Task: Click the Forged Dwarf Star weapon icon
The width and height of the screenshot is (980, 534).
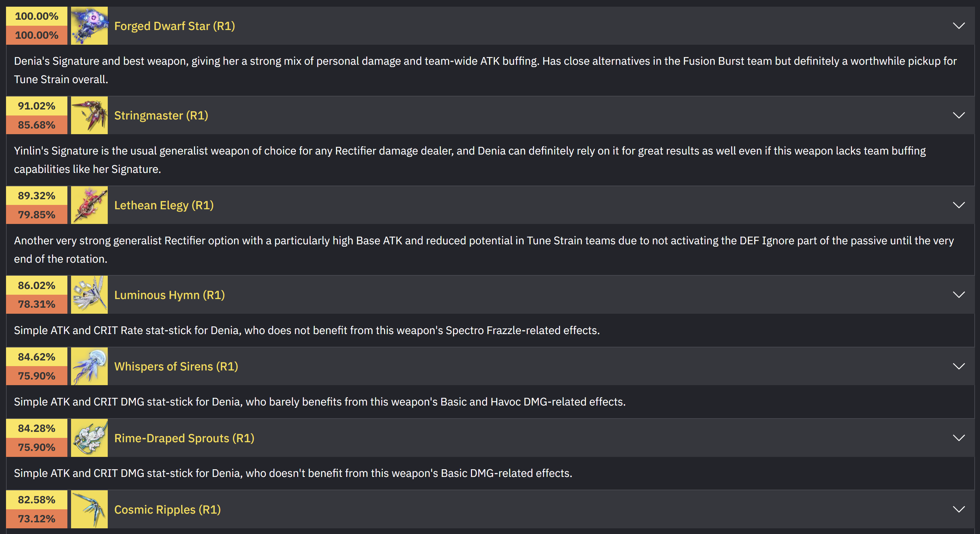Action: click(x=89, y=25)
